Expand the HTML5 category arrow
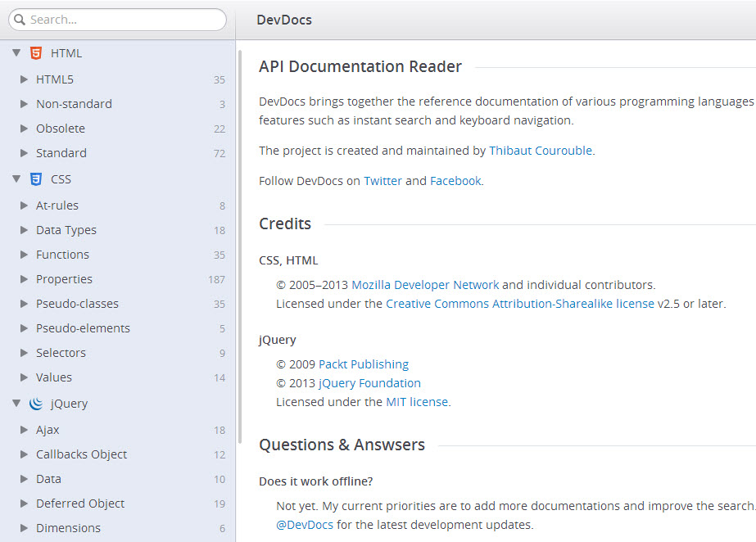 point(24,79)
